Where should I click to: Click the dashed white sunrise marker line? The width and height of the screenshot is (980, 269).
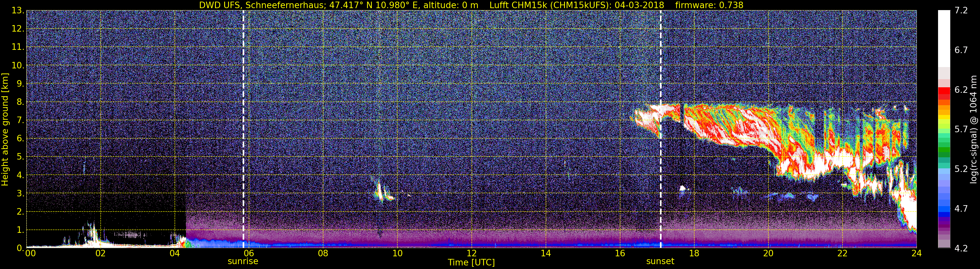[243, 129]
